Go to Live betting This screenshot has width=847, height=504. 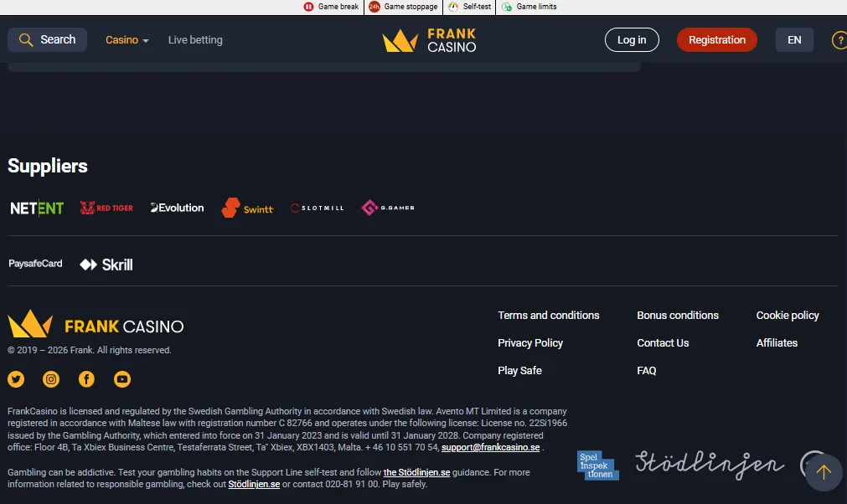[x=195, y=40]
